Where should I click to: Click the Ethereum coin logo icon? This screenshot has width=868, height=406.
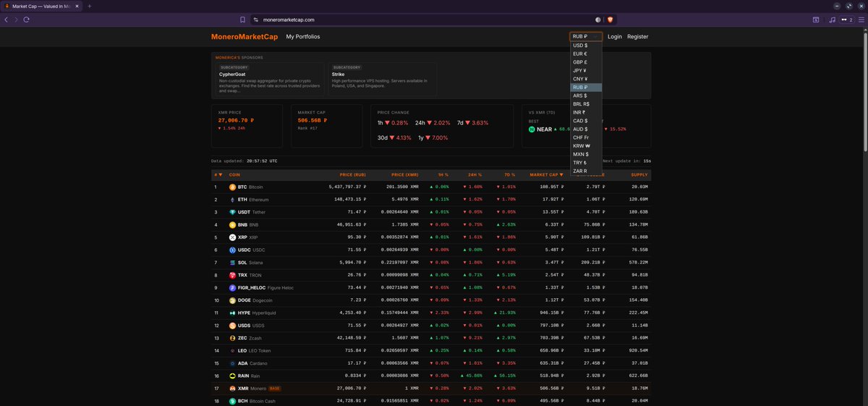pos(232,199)
